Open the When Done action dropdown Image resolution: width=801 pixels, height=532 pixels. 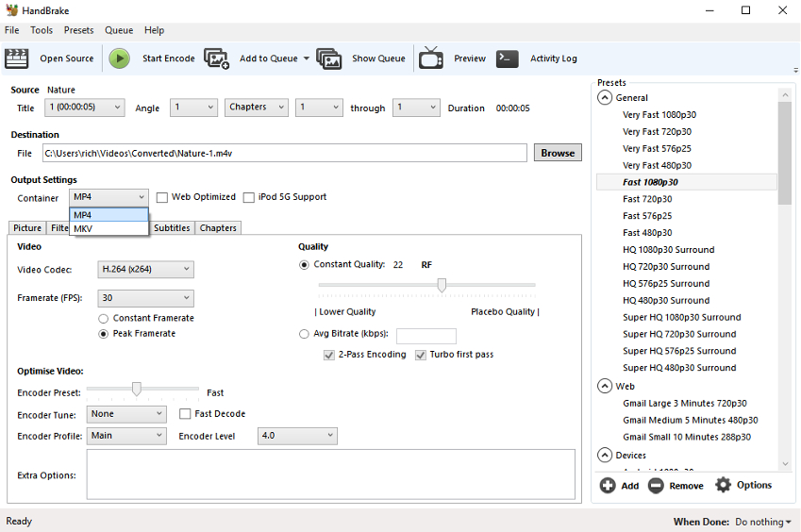(x=763, y=522)
